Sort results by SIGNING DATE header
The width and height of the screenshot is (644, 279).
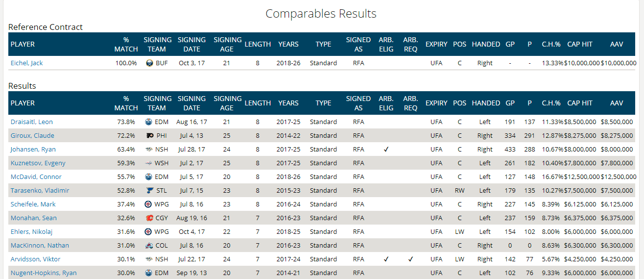[191, 103]
